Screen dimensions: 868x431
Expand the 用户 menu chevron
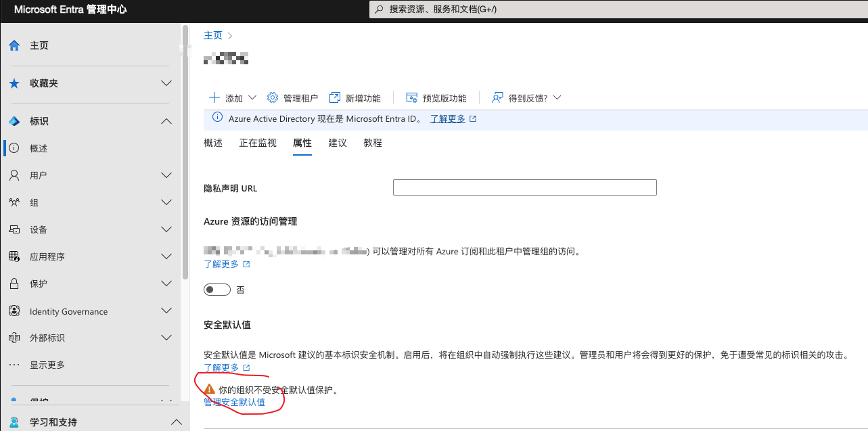pyautogui.click(x=166, y=175)
